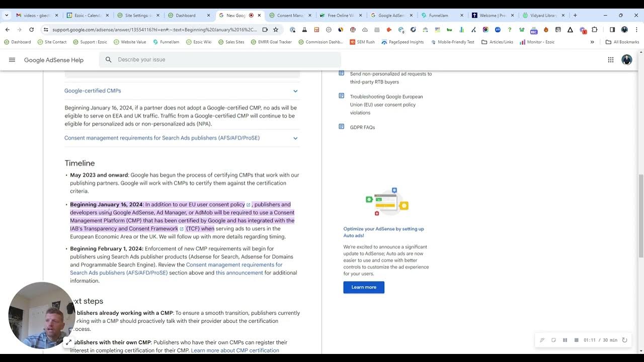Open the this announcement link

(x=239, y=273)
